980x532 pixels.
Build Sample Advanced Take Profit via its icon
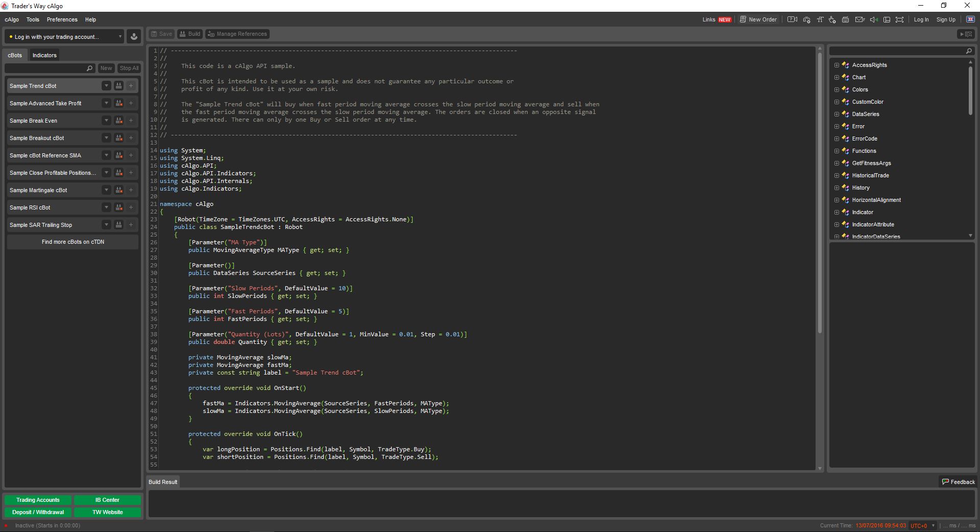[119, 103]
